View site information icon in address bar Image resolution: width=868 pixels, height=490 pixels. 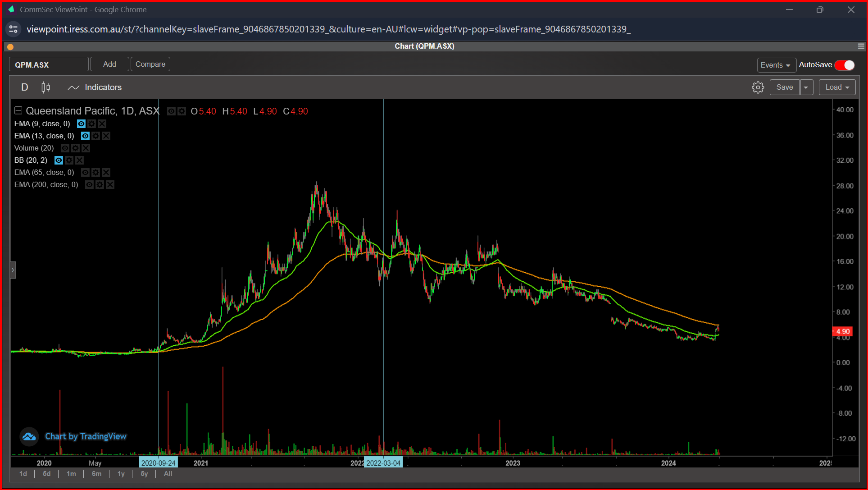(14, 29)
